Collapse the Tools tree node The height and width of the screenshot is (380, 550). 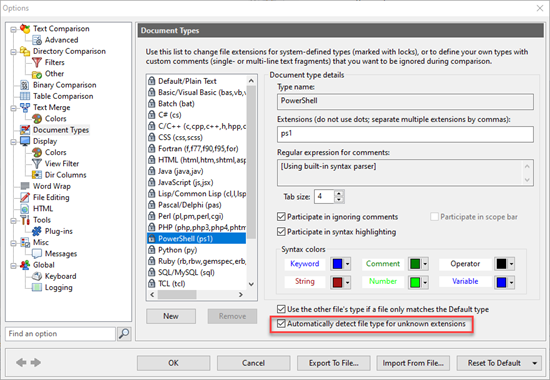point(13,221)
